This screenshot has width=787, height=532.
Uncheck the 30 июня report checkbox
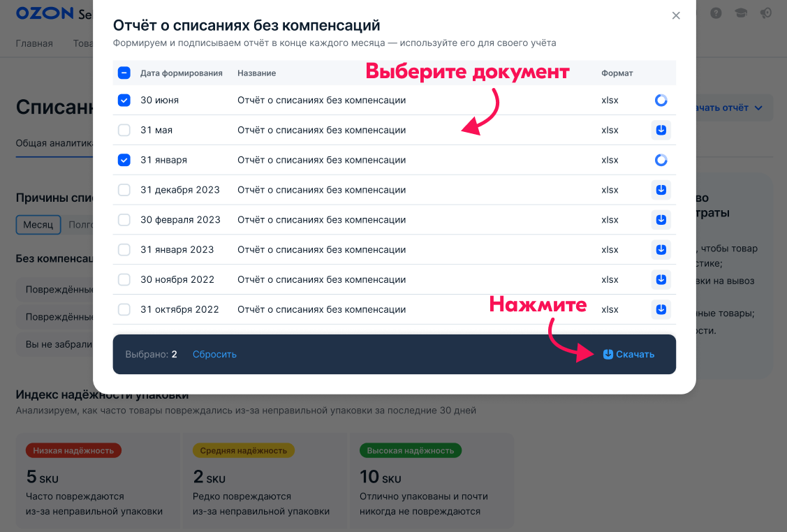(x=124, y=101)
